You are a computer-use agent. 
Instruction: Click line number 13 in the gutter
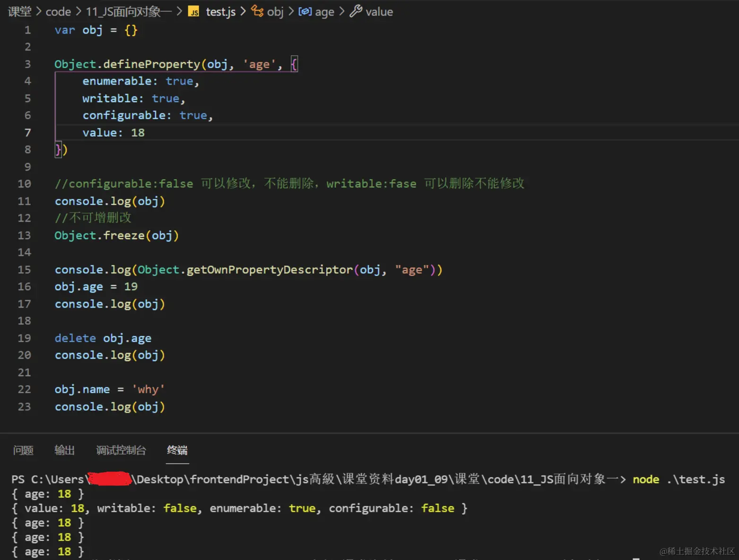tap(24, 235)
